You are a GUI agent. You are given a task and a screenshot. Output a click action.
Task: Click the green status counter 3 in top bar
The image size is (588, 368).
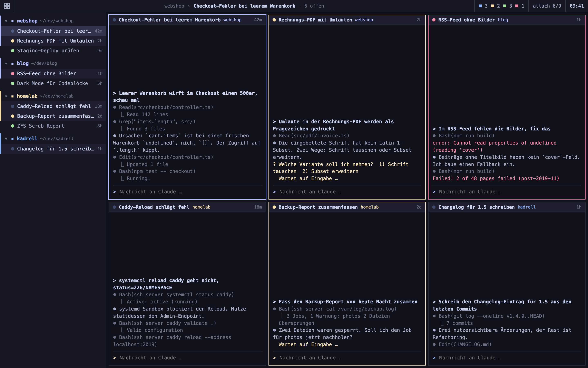click(x=508, y=6)
